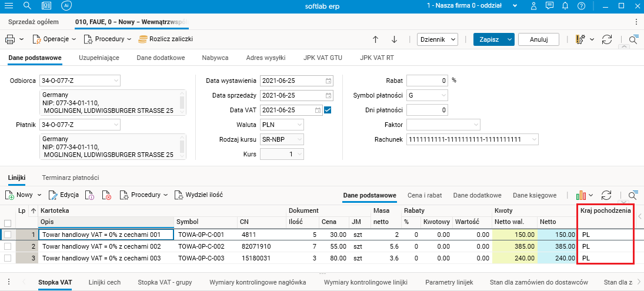
Task: Toggle the Data VAT checkbox
Action: pyautogui.click(x=328, y=110)
